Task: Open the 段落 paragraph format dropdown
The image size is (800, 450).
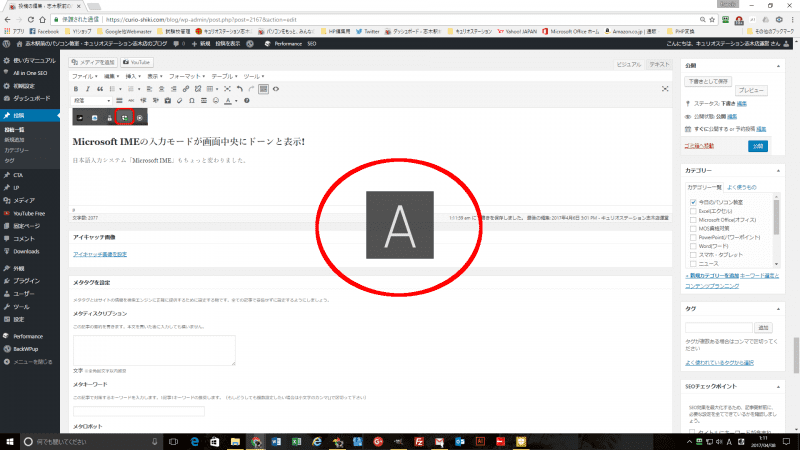Action: point(92,101)
